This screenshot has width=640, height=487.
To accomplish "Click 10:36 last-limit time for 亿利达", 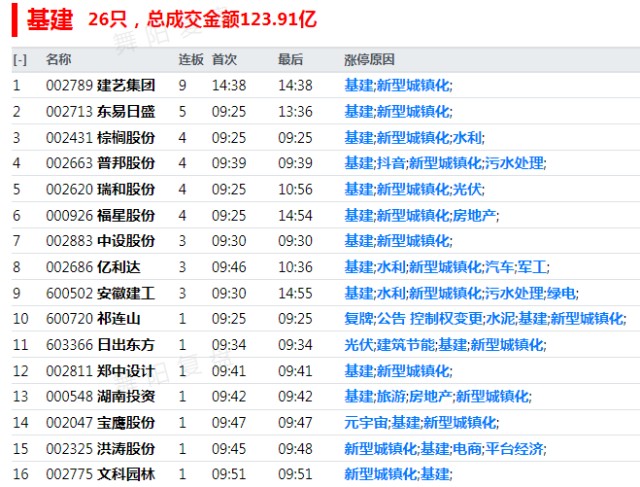I will tap(296, 267).
